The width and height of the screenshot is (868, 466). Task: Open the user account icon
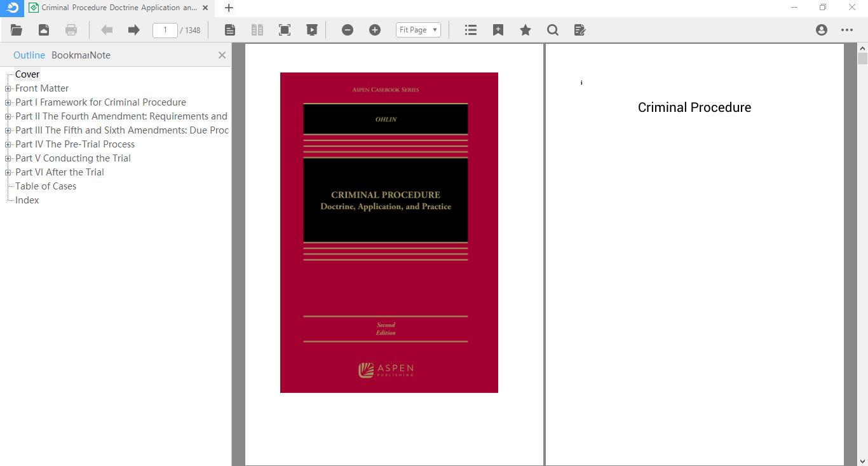[822, 30]
